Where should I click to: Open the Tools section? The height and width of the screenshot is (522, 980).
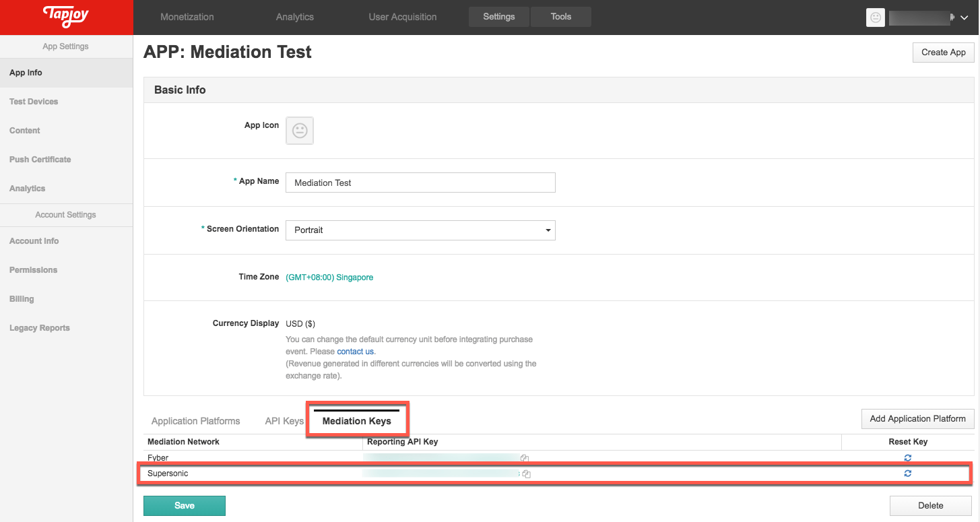[x=561, y=16]
